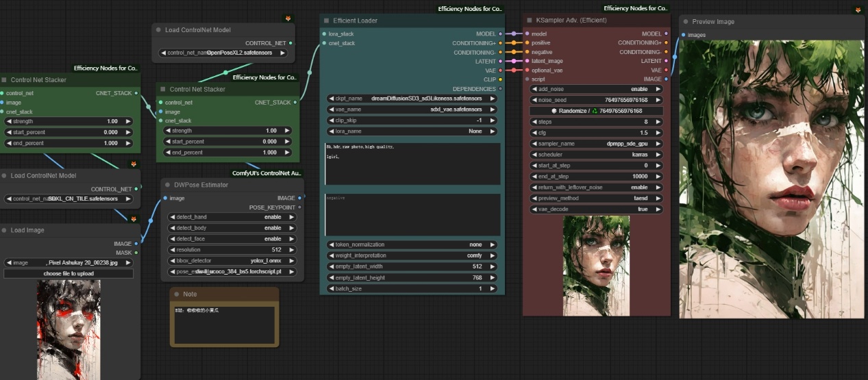Click the cfg value slider in KSampler
Screen dimensions: 868x380
click(x=596, y=133)
